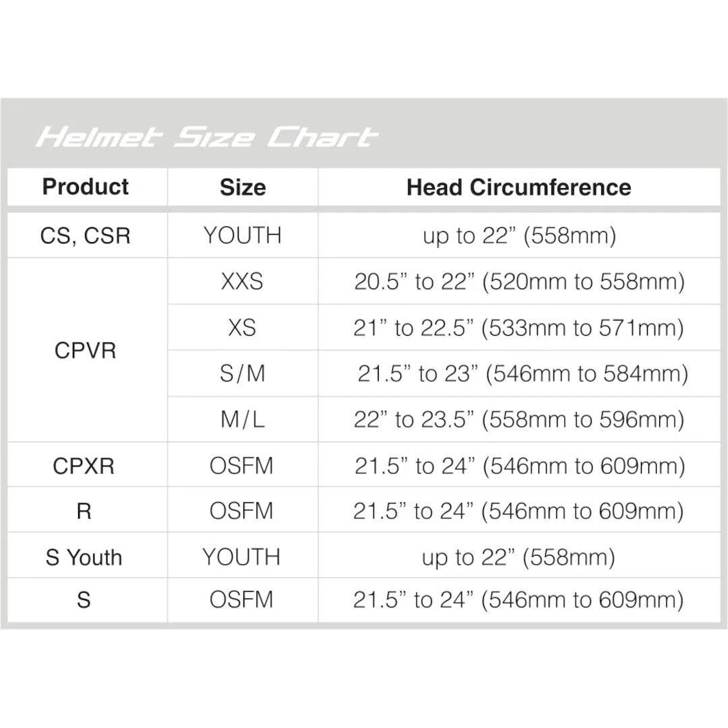This screenshot has width=728, height=728.
Task: Select the M/L size cell
Action: pyautogui.click(x=242, y=420)
